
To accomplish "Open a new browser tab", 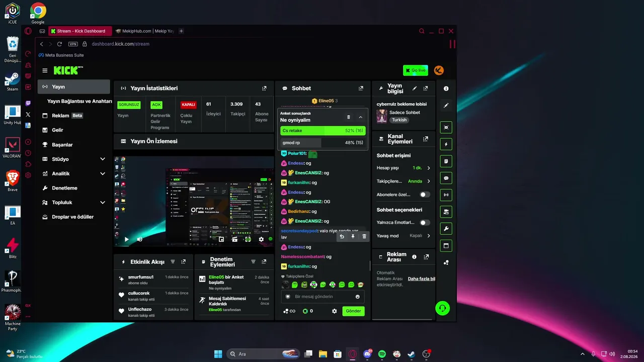I will [x=181, y=31].
